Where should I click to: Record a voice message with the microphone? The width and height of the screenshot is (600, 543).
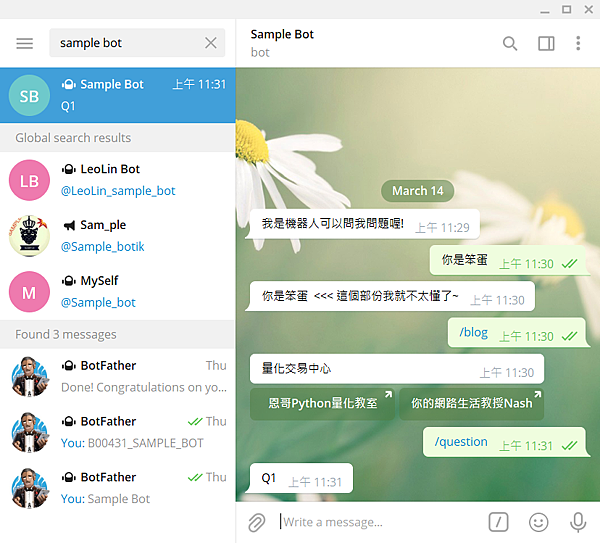coord(578,522)
